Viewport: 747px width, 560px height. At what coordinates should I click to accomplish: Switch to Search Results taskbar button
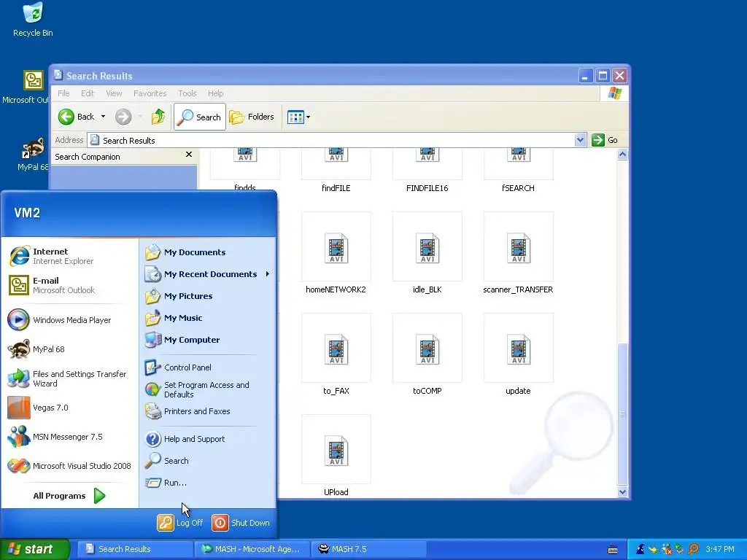(x=135, y=549)
